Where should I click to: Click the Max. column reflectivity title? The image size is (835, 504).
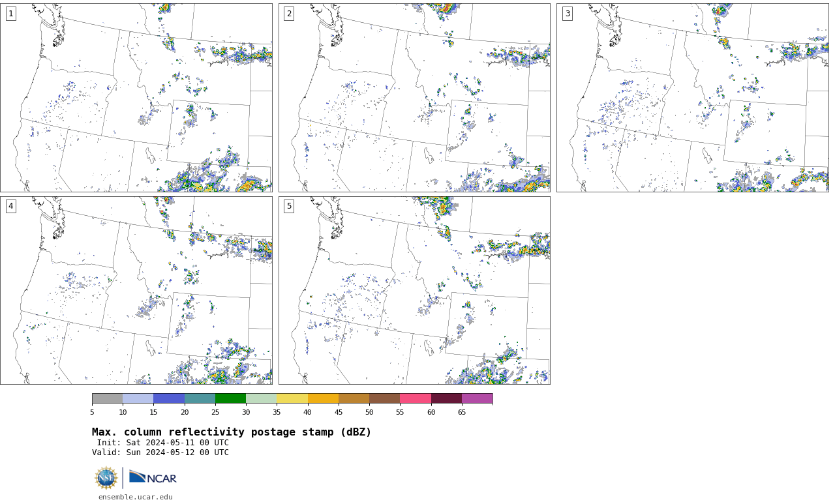232,432
